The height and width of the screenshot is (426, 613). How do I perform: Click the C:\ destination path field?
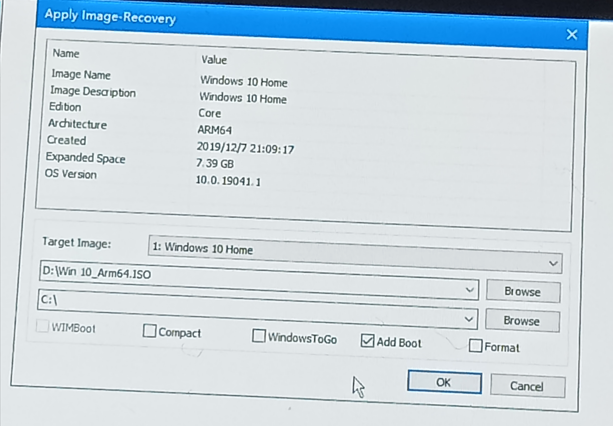[x=258, y=310]
